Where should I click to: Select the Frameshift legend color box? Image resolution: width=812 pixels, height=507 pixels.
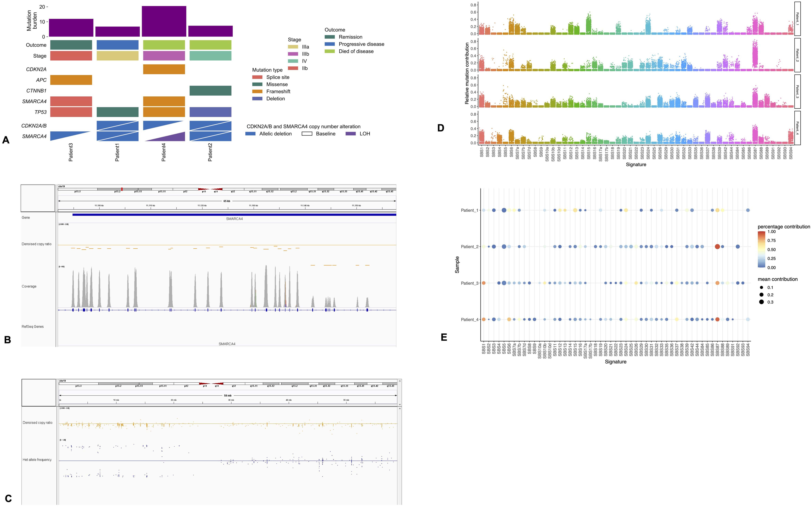(257, 92)
